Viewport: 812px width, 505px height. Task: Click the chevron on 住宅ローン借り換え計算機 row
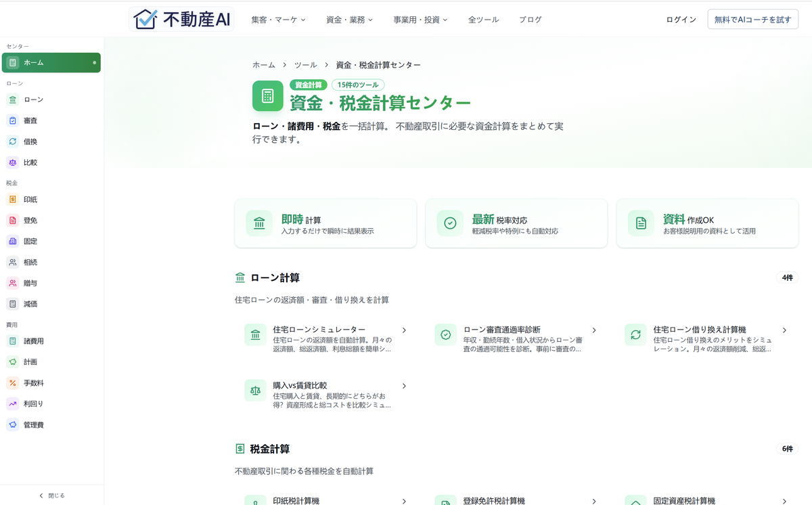784,330
